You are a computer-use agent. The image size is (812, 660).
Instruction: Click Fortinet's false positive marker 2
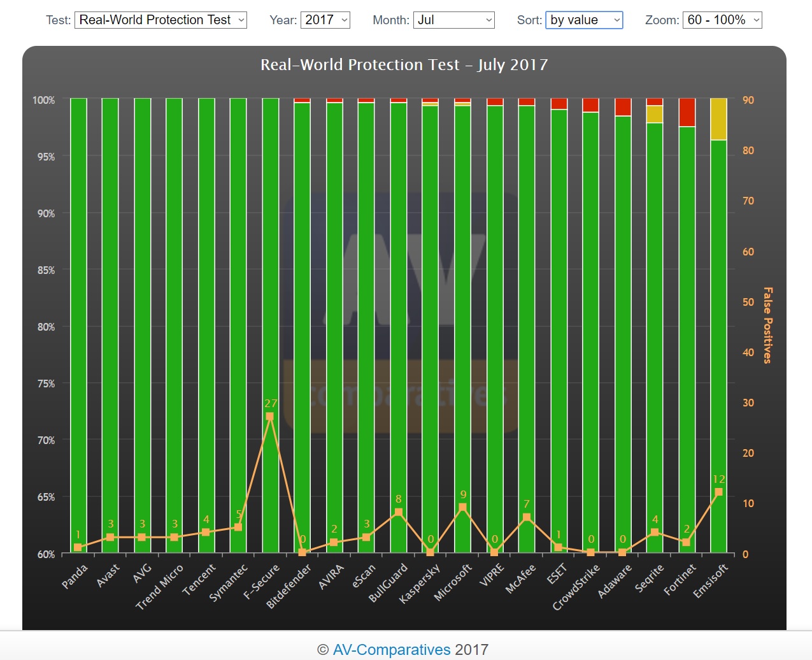click(687, 542)
